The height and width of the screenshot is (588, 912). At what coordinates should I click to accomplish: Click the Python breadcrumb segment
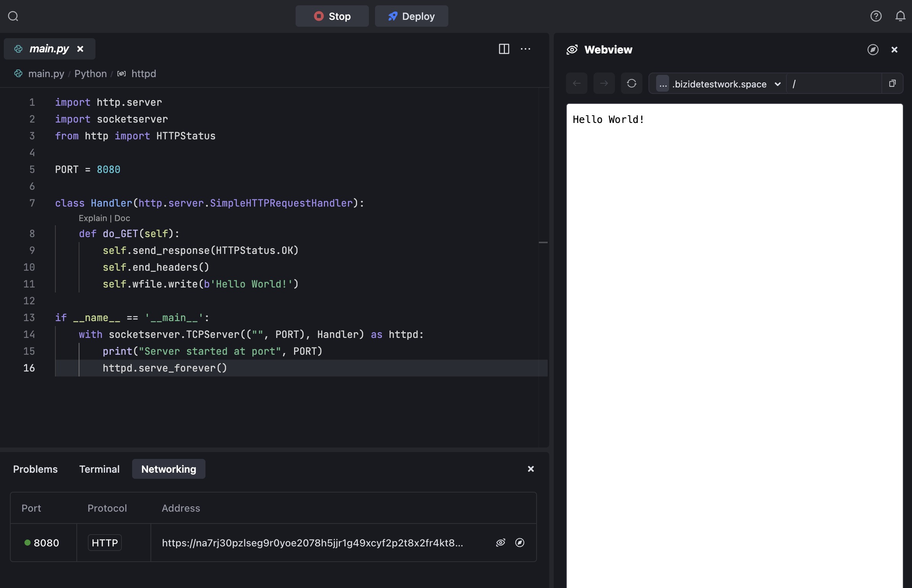[x=91, y=74]
